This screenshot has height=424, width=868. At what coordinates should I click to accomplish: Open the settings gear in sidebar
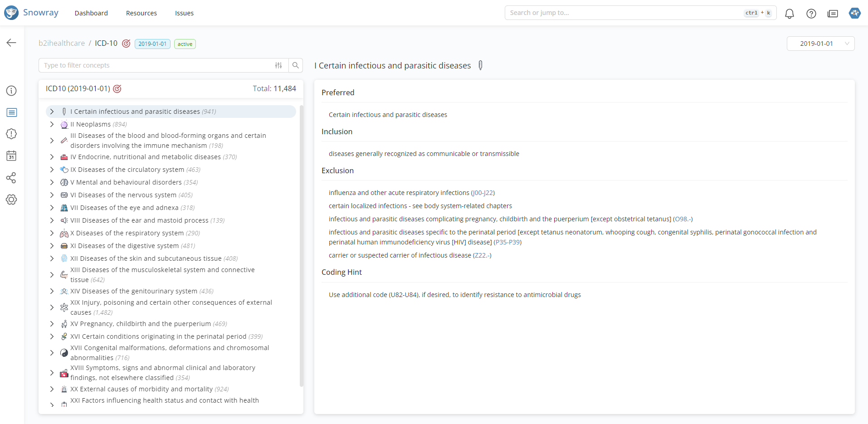coord(11,200)
